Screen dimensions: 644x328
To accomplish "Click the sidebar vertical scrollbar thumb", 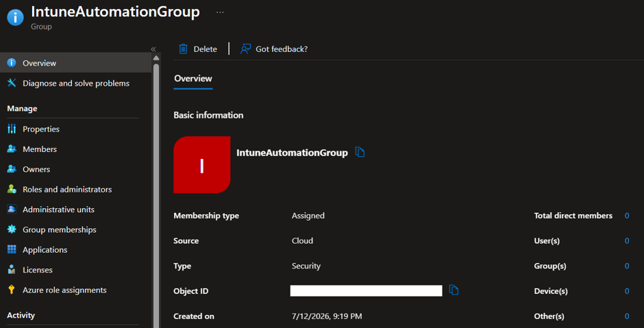I will [x=156, y=195].
